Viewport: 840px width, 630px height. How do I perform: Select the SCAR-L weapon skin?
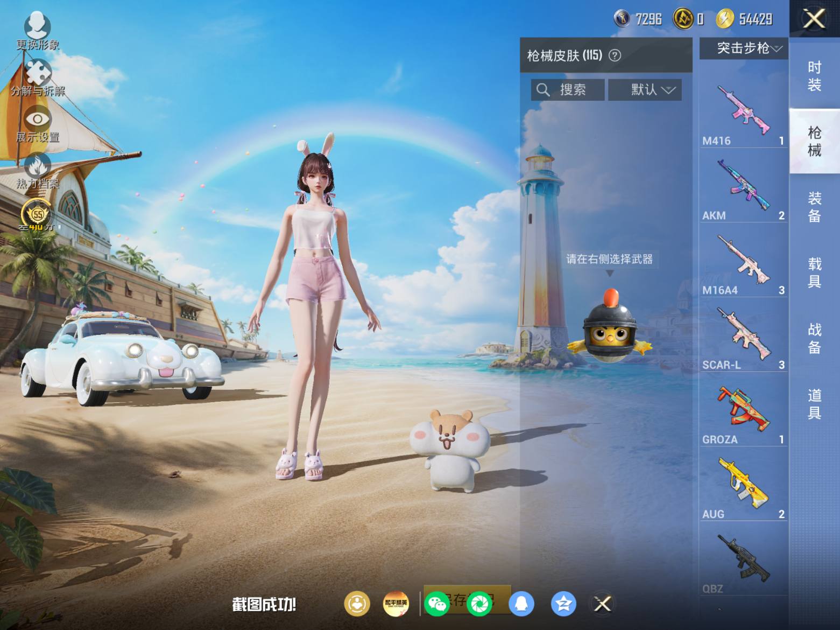743,335
